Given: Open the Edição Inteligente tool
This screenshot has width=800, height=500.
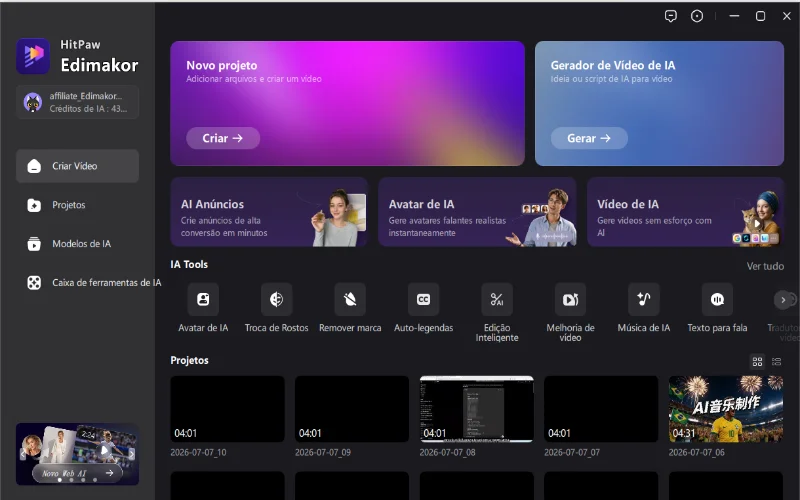Looking at the screenshot, I should click(497, 299).
